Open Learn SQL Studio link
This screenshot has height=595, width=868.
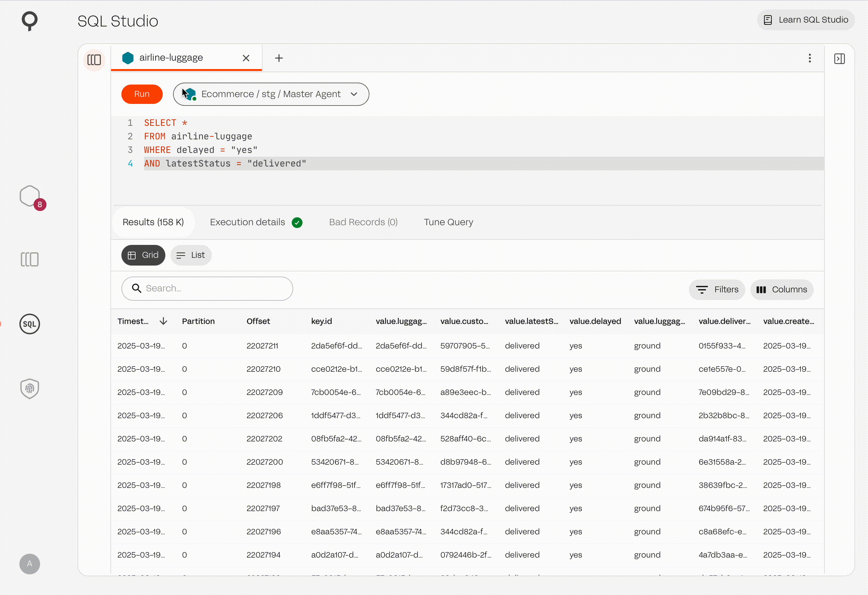click(x=806, y=20)
